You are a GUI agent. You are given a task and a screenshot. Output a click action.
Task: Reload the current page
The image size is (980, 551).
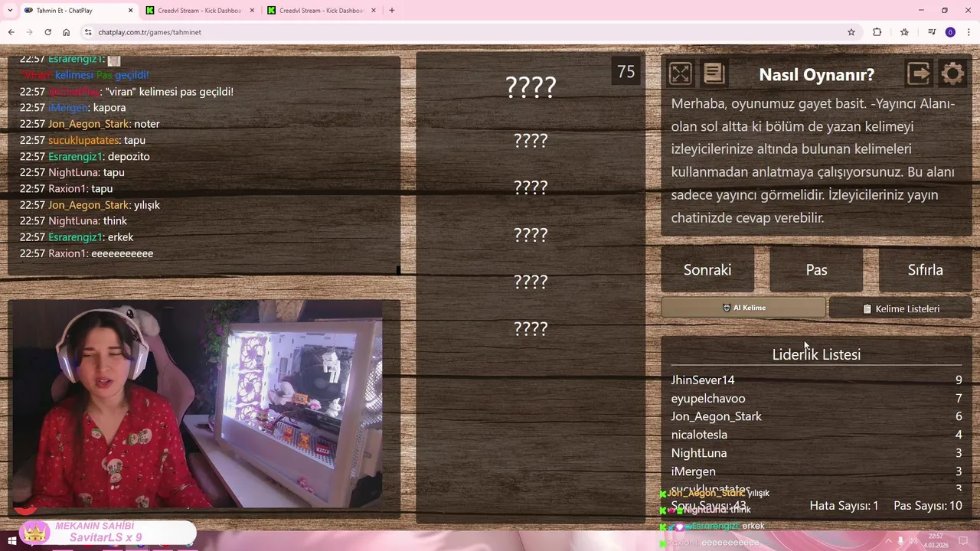pyautogui.click(x=47, y=32)
